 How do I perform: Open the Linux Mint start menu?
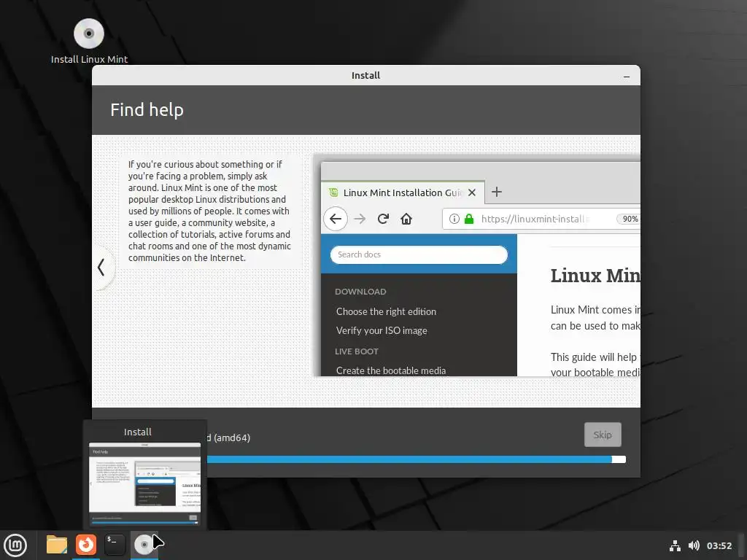coord(15,545)
